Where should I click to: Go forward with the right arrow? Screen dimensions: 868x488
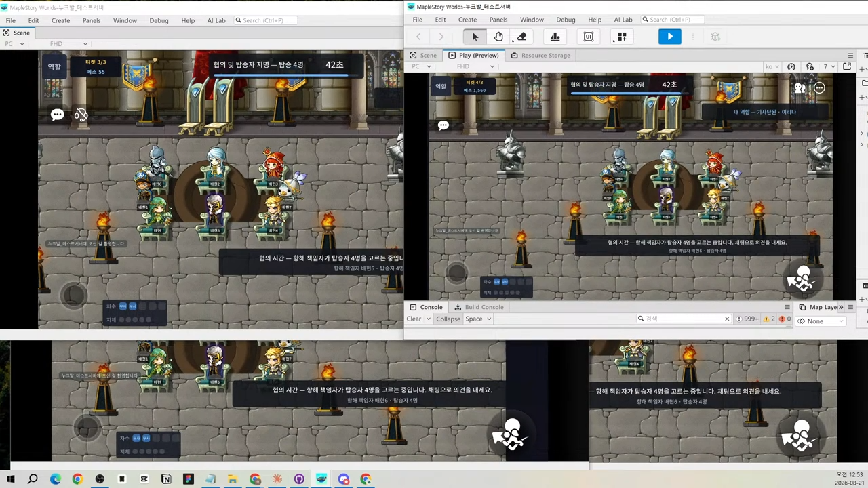441,37
